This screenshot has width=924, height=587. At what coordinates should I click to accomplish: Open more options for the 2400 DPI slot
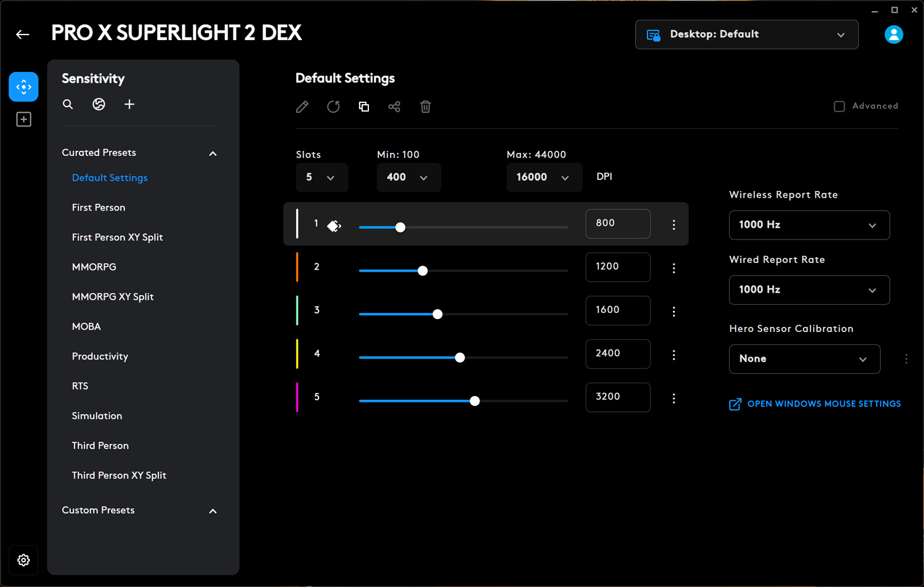tap(674, 355)
